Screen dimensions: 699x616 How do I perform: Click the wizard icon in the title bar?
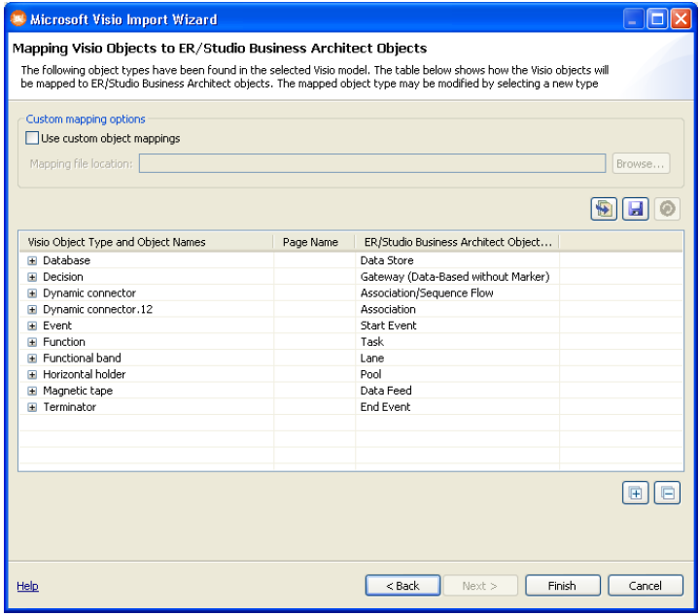tap(18, 19)
